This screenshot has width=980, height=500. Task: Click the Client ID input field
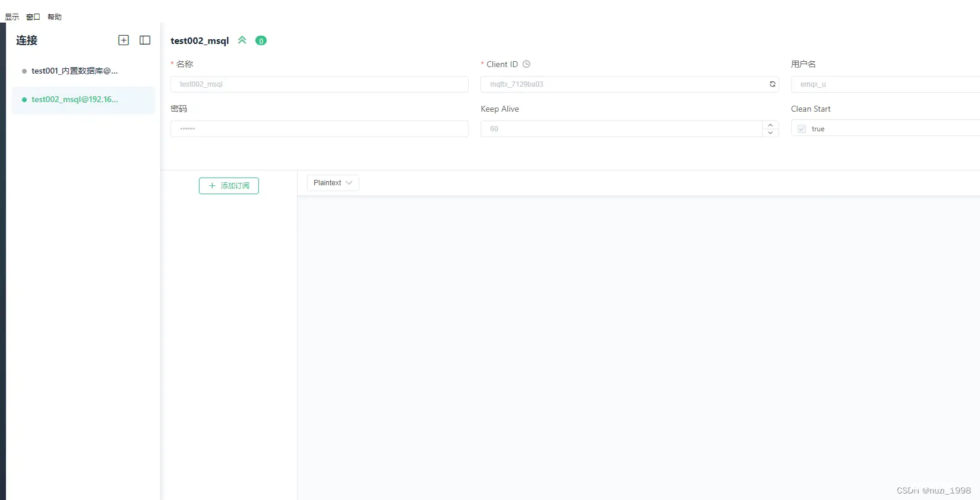click(x=630, y=84)
